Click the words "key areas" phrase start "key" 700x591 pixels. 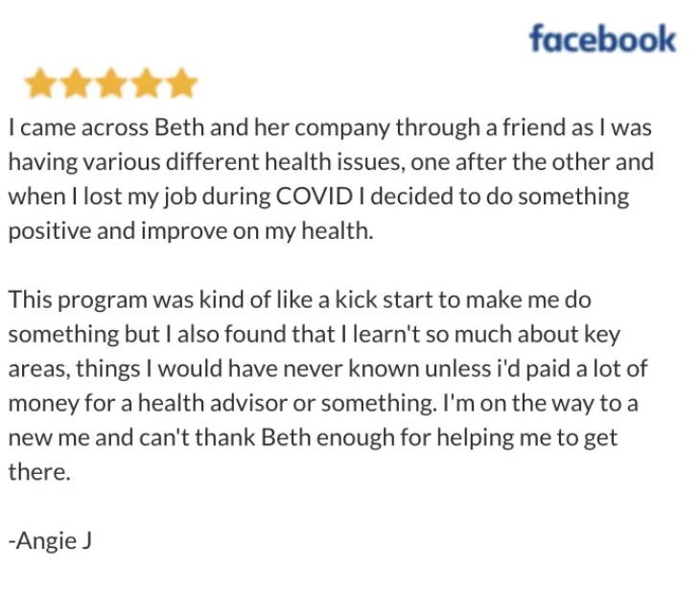tap(603, 335)
